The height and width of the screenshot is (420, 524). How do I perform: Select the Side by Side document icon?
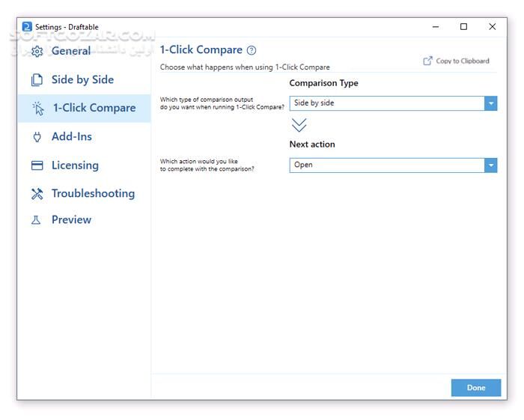pyautogui.click(x=37, y=80)
